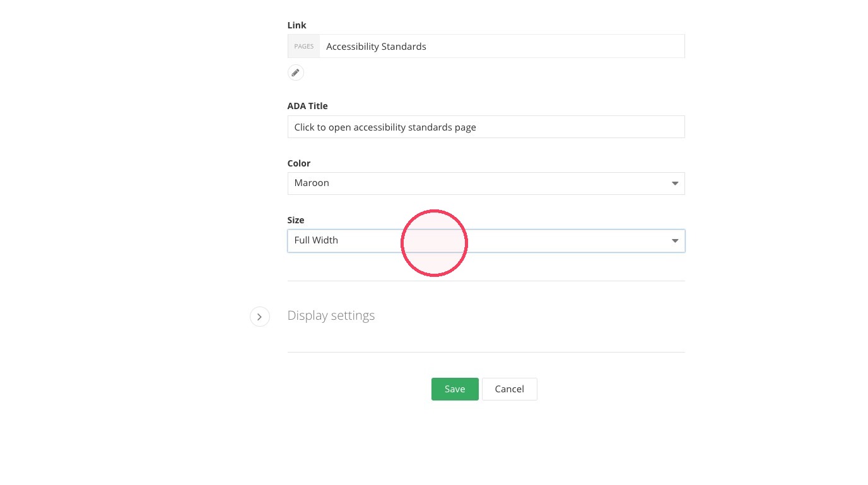Expand the Display settings chevron circle
868x485 pixels.
click(260, 317)
